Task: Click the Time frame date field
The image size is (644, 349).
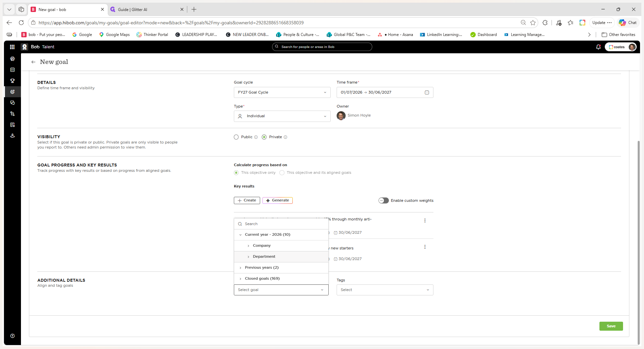Action: [385, 92]
